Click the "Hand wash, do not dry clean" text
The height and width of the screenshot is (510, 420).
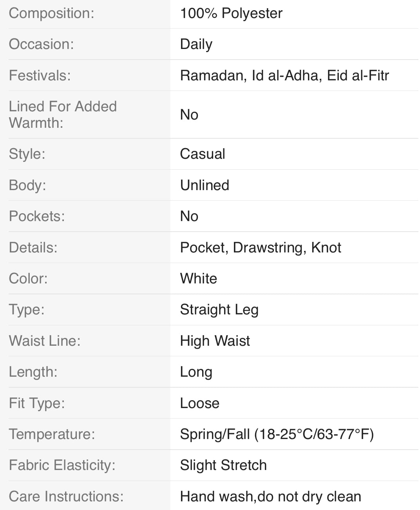(270, 496)
